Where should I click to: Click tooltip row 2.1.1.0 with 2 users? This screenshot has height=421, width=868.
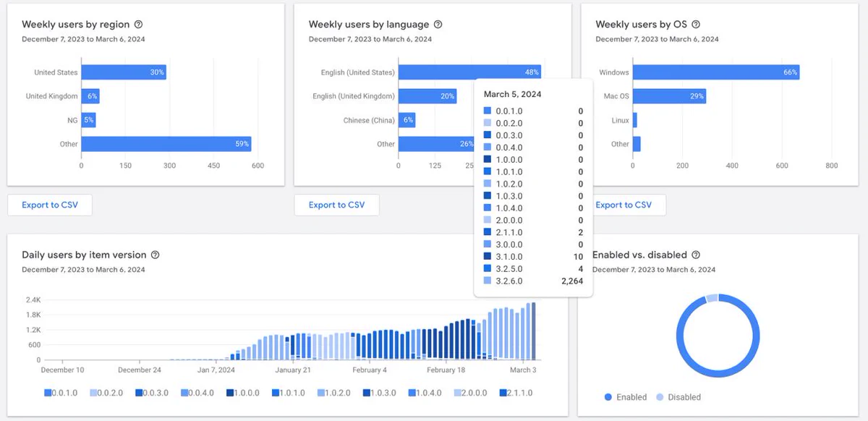(533, 233)
